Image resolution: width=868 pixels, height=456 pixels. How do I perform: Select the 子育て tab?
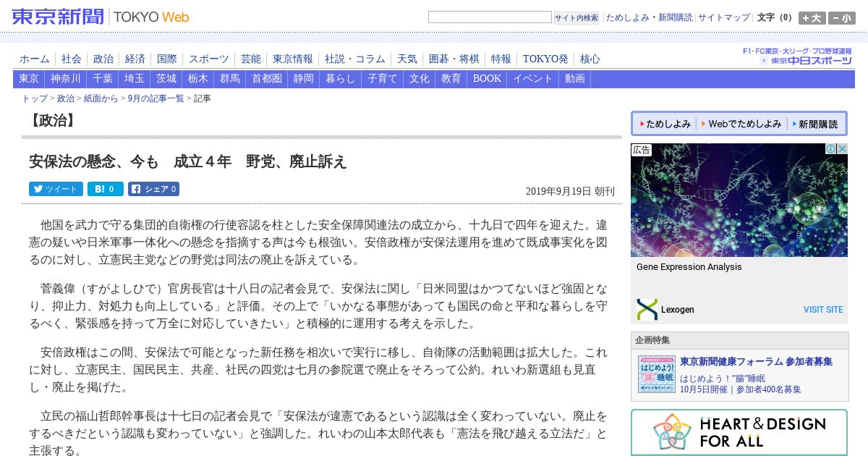tap(383, 79)
